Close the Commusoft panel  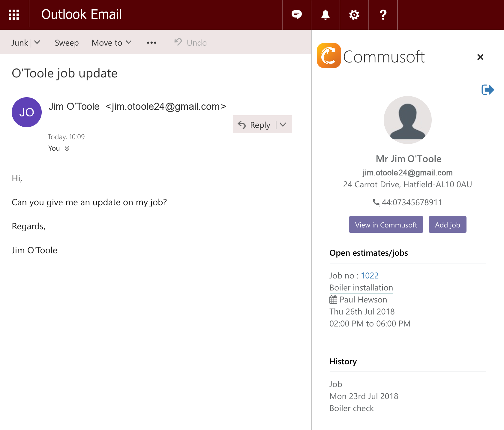[x=480, y=57]
